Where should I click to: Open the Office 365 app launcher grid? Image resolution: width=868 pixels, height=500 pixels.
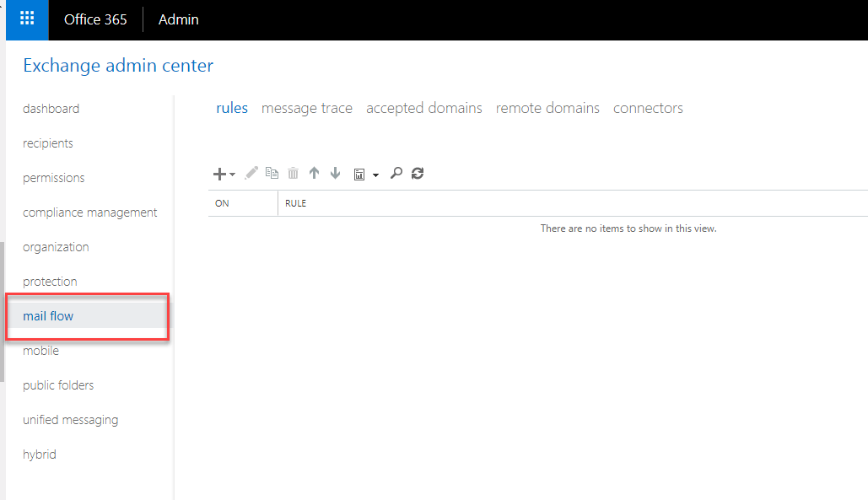point(27,19)
